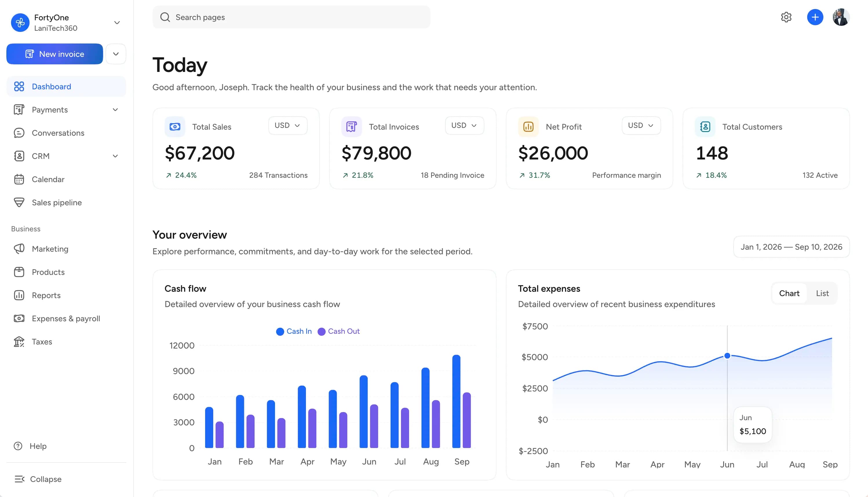The image size is (868, 497).
Task: Click the Sep Cash In bar
Action: tap(456, 401)
